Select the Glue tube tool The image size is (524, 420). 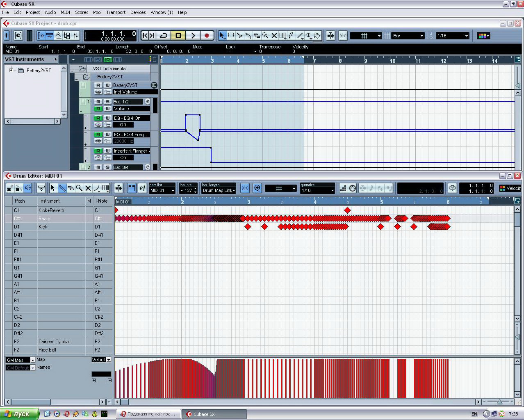pyautogui.click(x=248, y=36)
